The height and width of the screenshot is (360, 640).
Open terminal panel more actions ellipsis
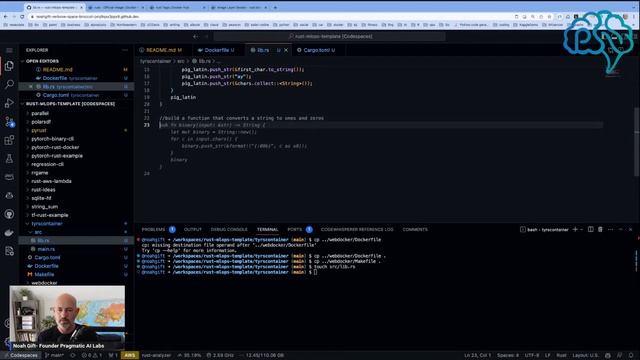click(x=610, y=229)
